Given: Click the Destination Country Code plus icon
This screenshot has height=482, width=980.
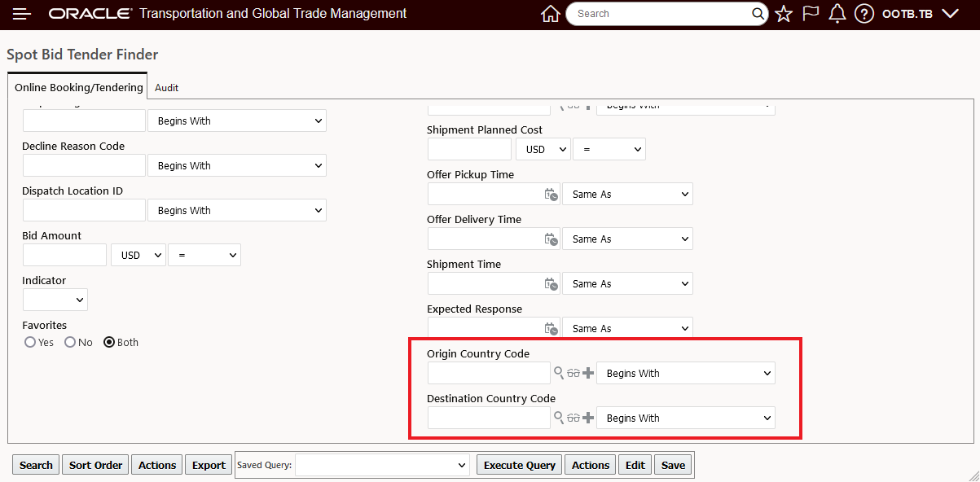Looking at the screenshot, I should point(588,418).
